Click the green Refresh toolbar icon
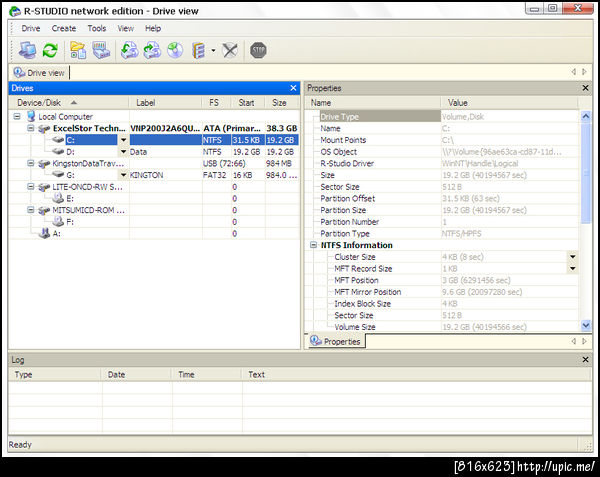Viewport: 600px width, 477px height. 50,50
